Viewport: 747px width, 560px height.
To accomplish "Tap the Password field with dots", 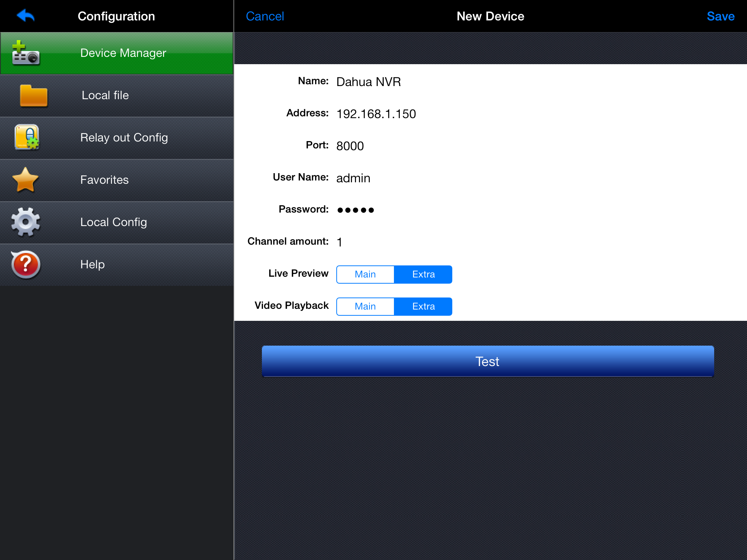I will 356,210.
